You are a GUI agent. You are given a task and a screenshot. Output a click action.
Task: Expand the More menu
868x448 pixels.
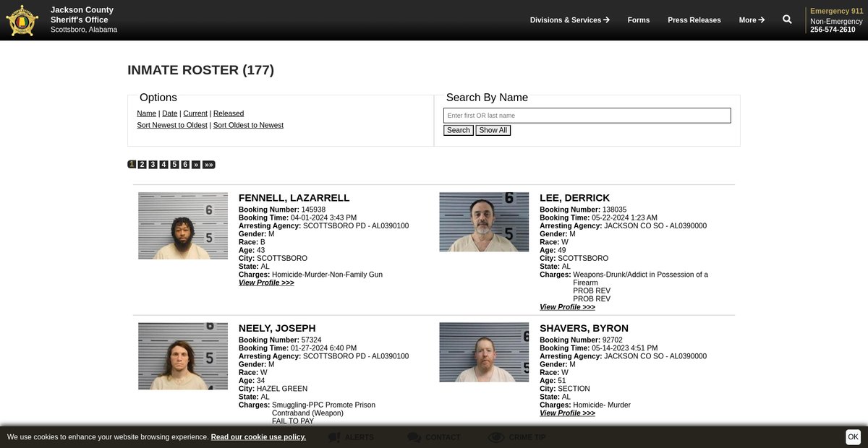(752, 20)
